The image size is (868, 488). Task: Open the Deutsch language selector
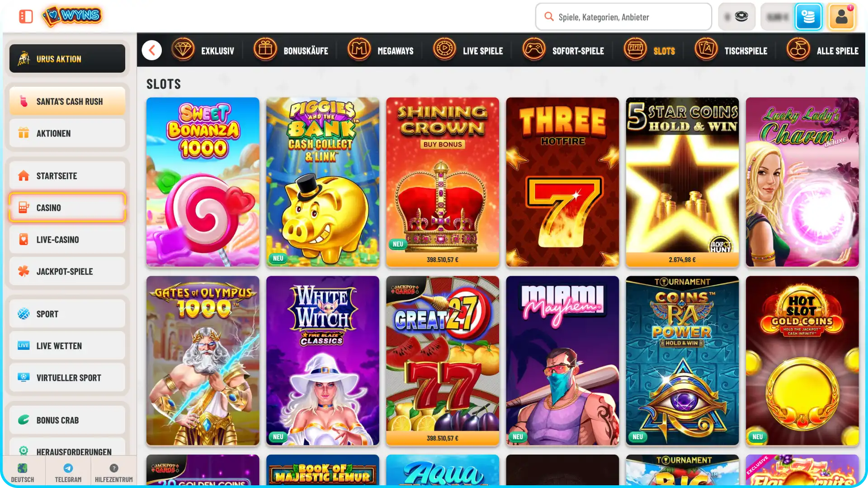23,473
